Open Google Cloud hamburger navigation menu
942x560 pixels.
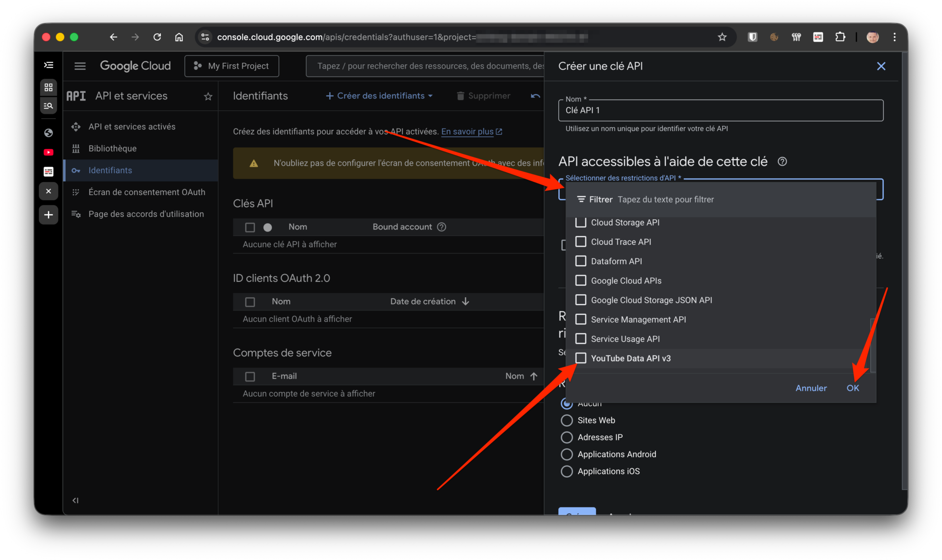pos(80,66)
